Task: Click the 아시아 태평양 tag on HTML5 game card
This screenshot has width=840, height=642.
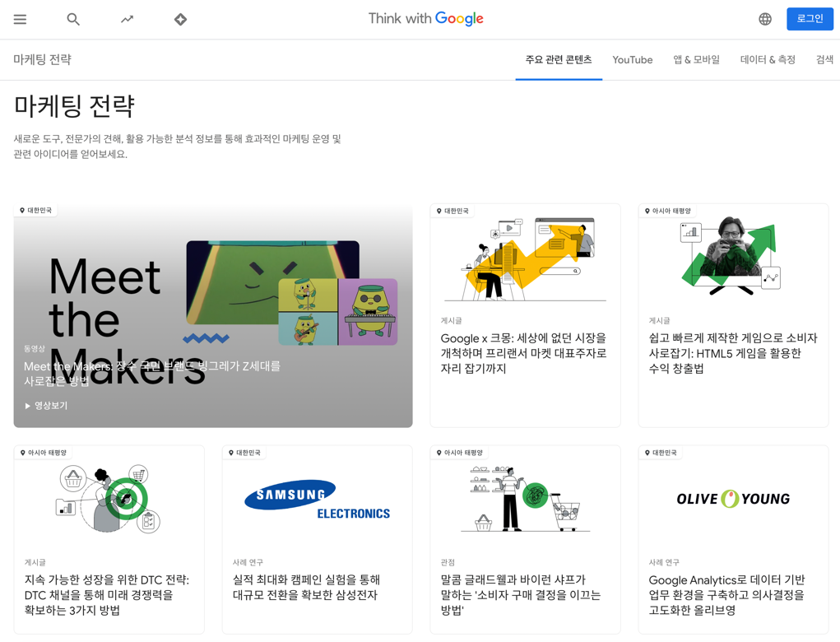Action: tap(667, 212)
